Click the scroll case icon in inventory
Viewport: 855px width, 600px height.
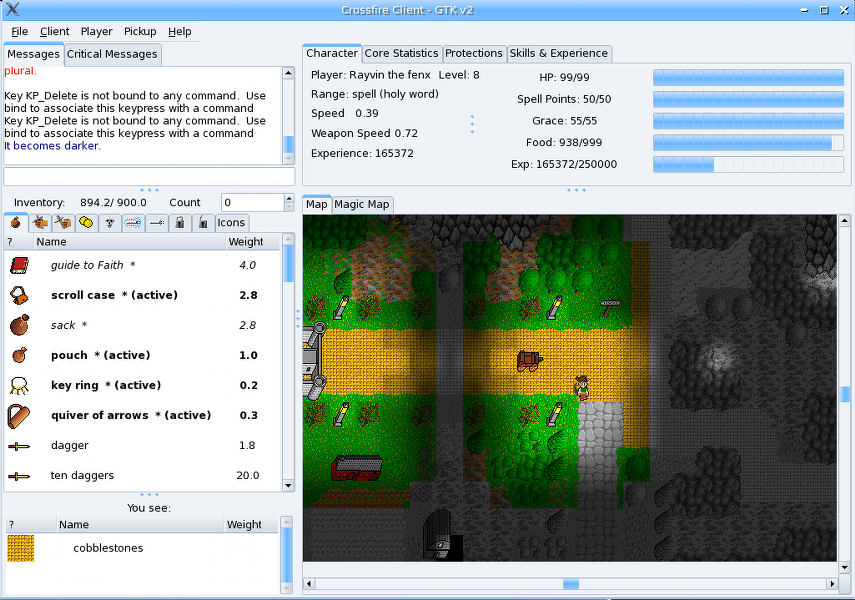(x=19, y=295)
